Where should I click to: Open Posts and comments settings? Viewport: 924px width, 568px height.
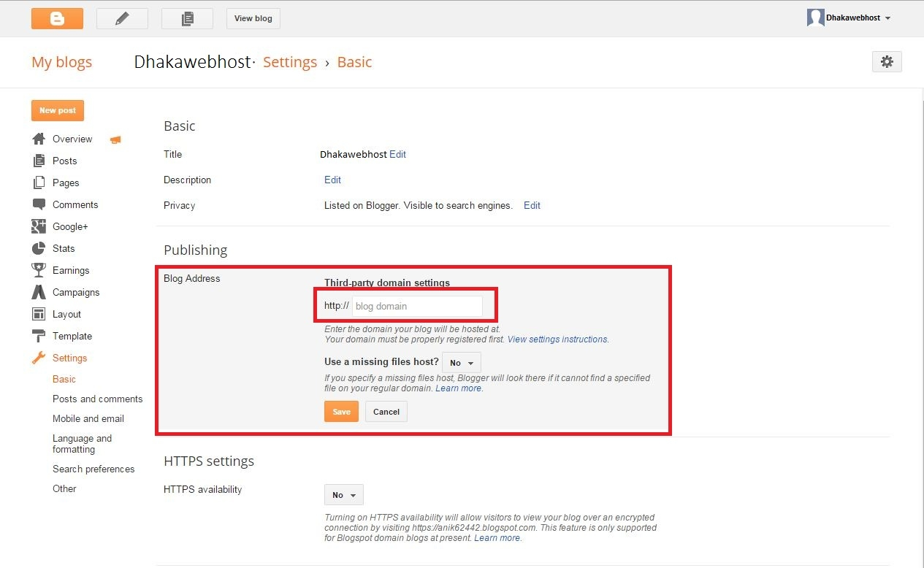point(98,399)
